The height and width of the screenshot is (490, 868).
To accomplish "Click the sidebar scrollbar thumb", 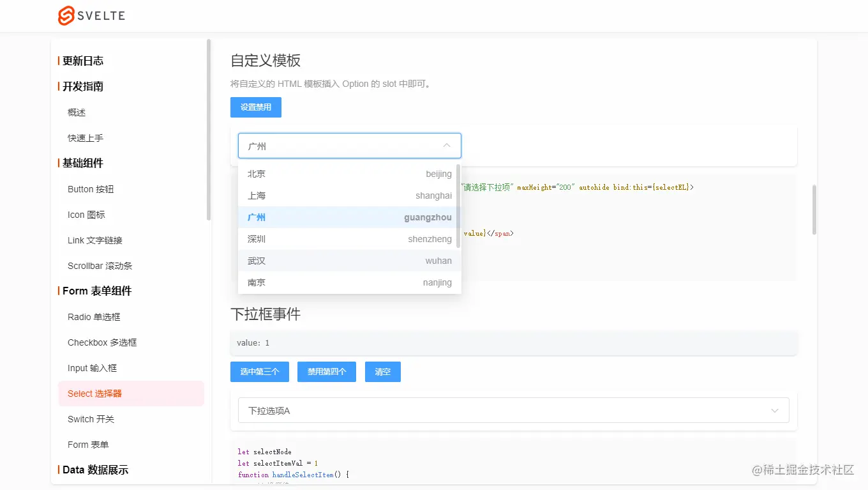I will point(209,130).
